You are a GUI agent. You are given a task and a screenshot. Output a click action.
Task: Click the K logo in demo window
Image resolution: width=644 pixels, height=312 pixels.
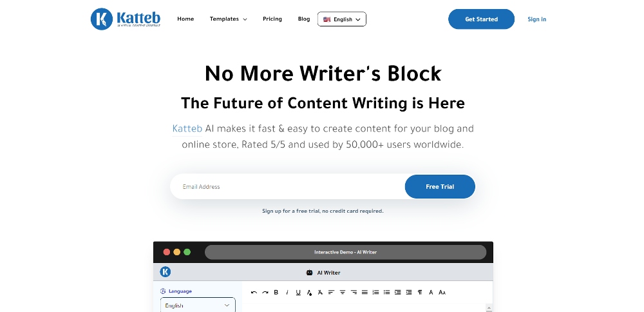click(x=165, y=272)
